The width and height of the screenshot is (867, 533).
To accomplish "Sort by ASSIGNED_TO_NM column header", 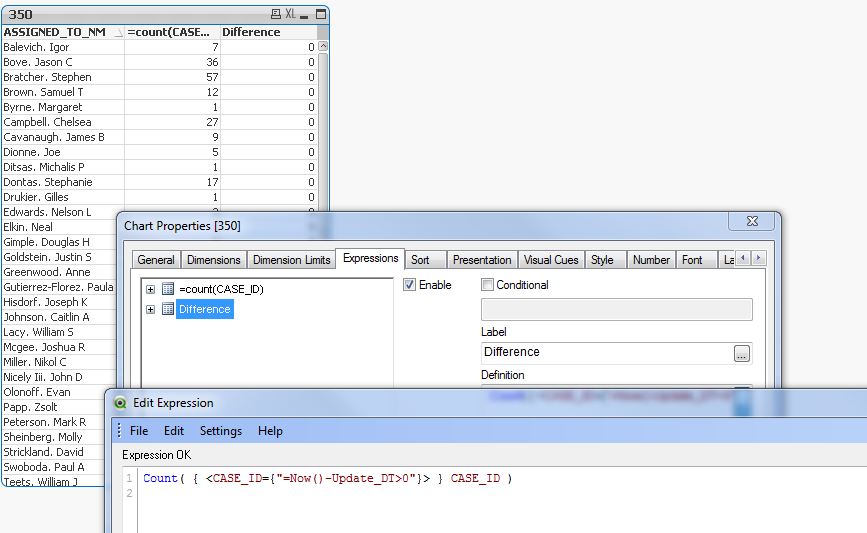I will [54, 32].
